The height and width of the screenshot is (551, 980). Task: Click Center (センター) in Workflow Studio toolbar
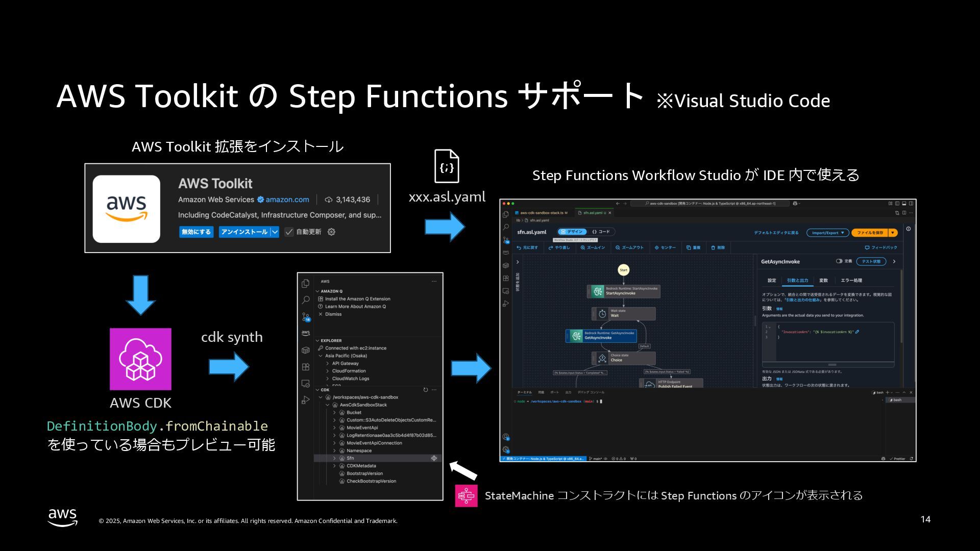tap(665, 247)
